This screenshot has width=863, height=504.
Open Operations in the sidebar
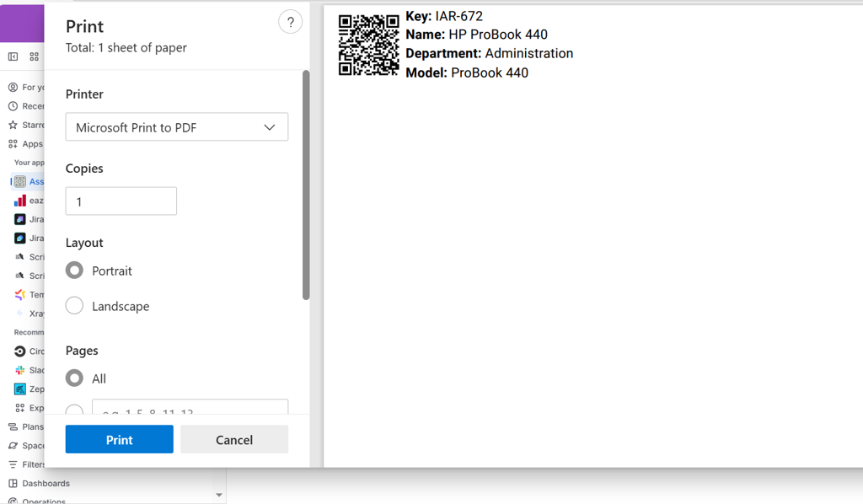pyautogui.click(x=37, y=501)
